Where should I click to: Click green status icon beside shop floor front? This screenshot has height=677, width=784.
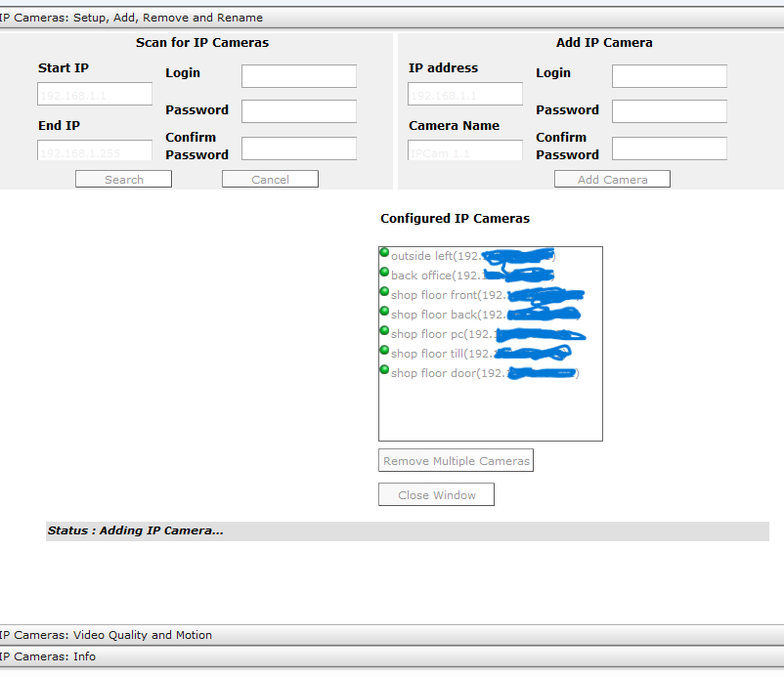(x=384, y=292)
